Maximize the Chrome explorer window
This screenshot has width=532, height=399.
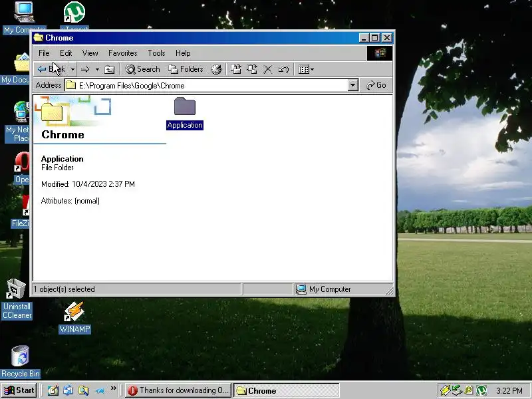pyautogui.click(x=374, y=38)
